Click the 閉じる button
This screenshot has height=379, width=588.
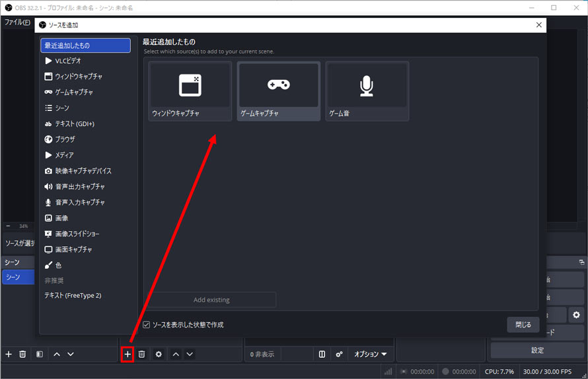click(523, 325)
